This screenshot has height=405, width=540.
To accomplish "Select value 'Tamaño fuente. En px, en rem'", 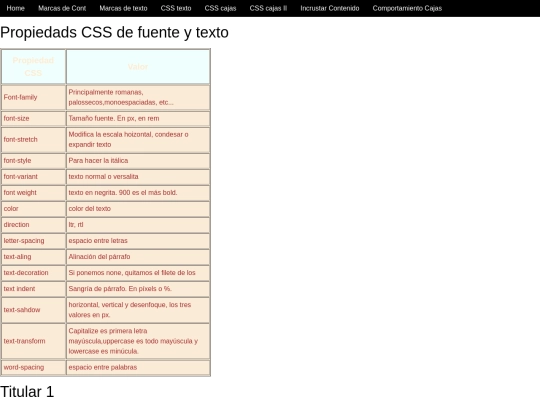I will pos(138,118).
